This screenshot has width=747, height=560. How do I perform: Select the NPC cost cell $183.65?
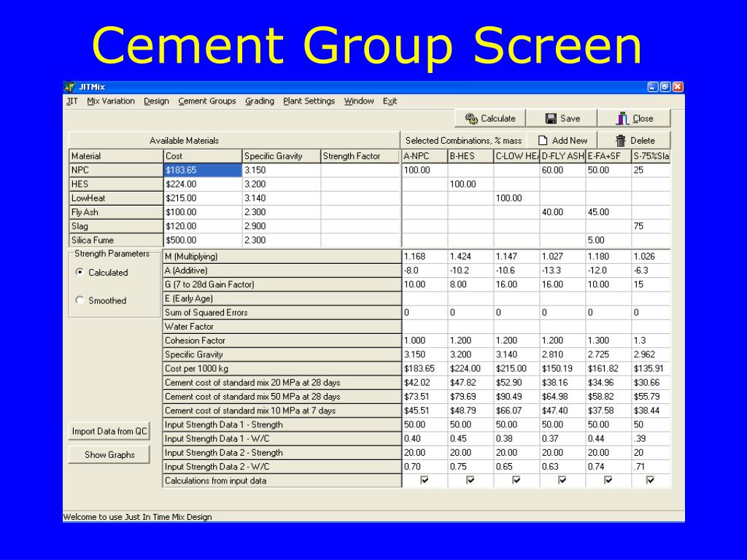click(x=203, y=170)
